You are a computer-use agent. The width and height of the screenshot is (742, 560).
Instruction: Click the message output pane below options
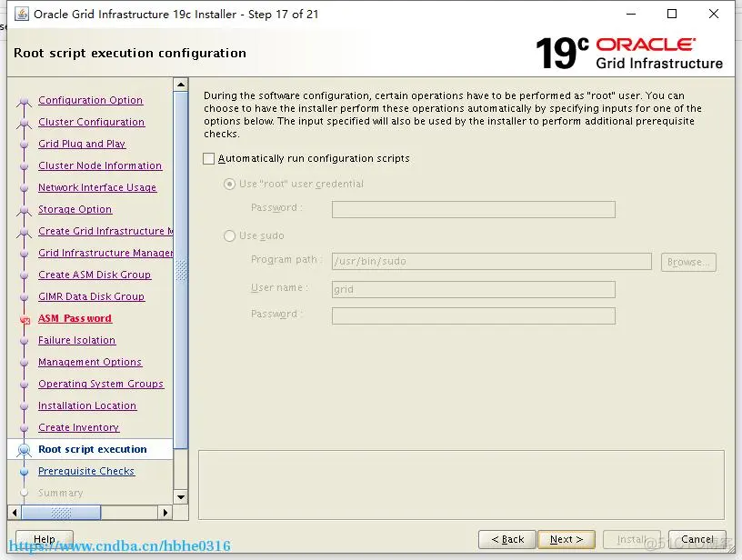[x=461, y=485]
